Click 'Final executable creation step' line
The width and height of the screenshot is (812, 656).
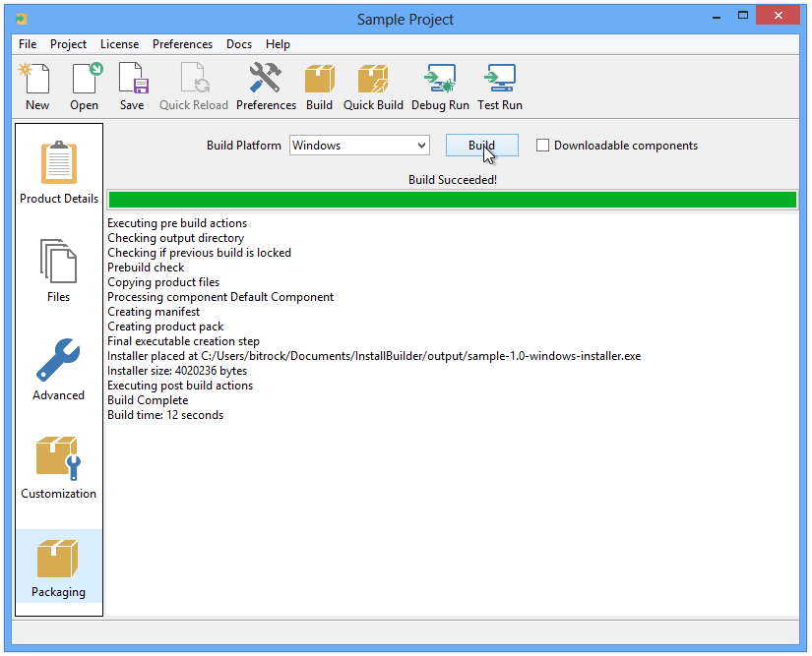click(183, 341)
